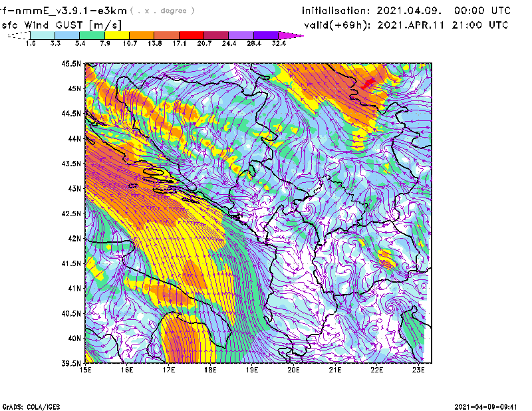Click the 42.5N latitude label
The image size is (532, 411).
click(x=71, y=213)
